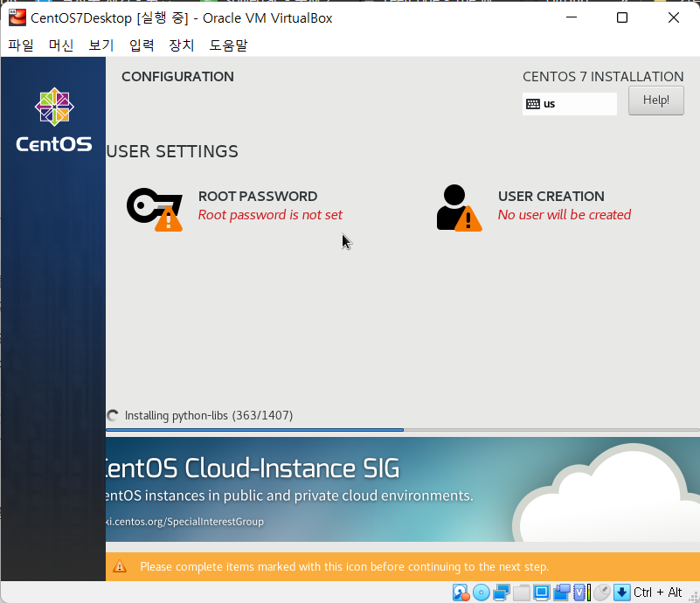Click the host key arrow icon
The height and width of the screenshot is (603, 700).
point(621,593)
